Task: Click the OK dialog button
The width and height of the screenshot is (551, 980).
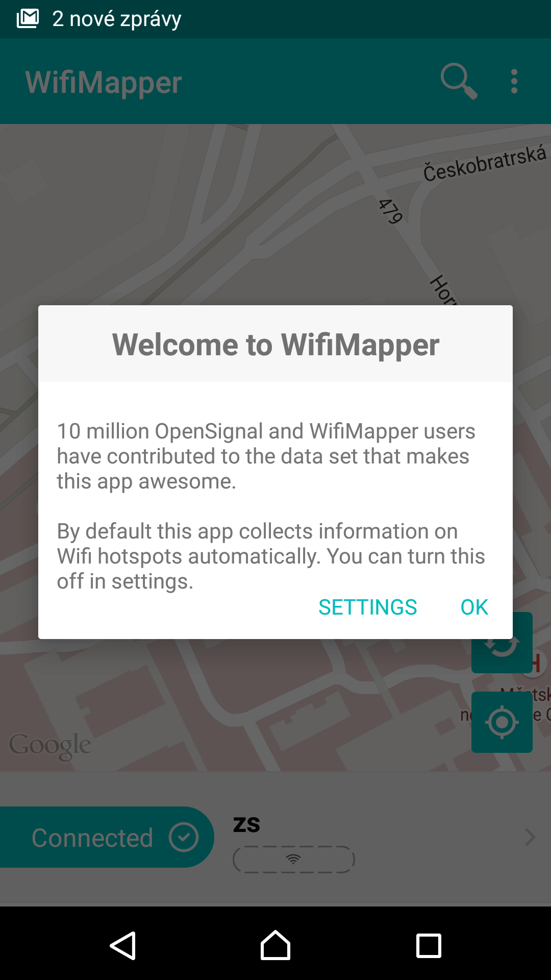Action: 474,607
